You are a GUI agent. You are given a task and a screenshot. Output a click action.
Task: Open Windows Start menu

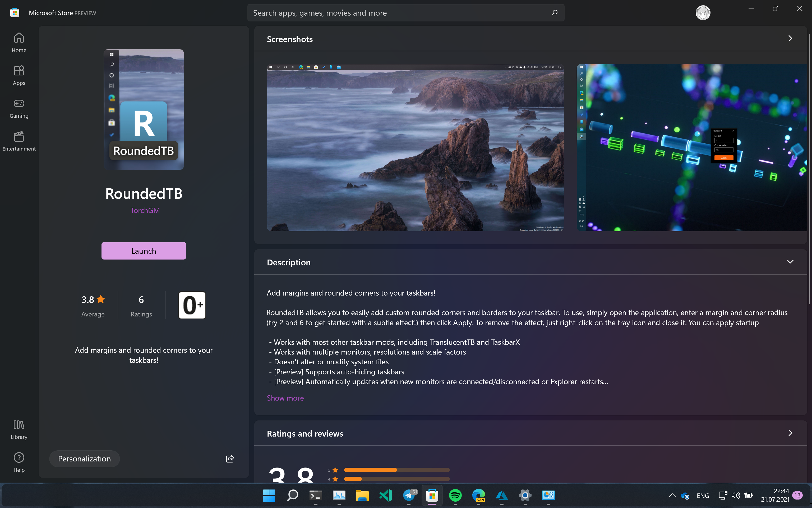[269, 495]
